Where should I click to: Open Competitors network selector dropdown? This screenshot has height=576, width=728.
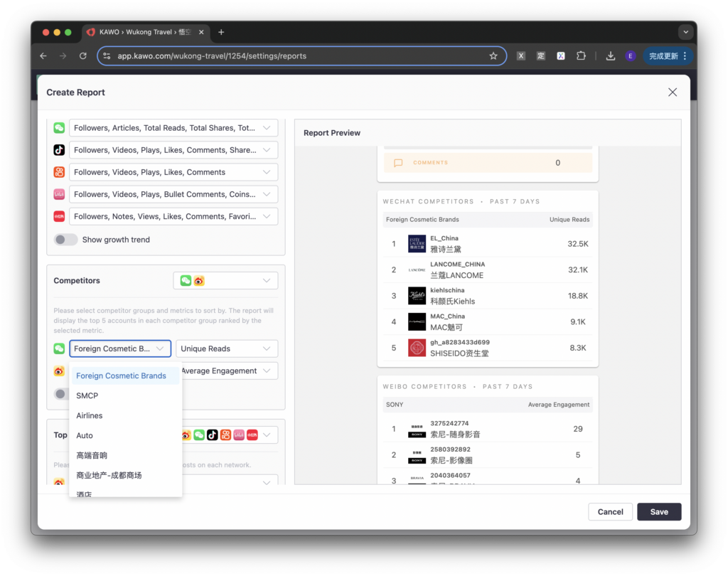(225, 281)
